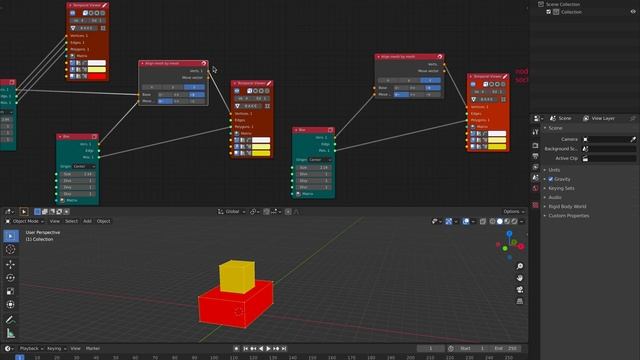Screen dimensions: 640x360
Task: Toggle X-ray view in viewport header
Action: (x=483, y=221)
